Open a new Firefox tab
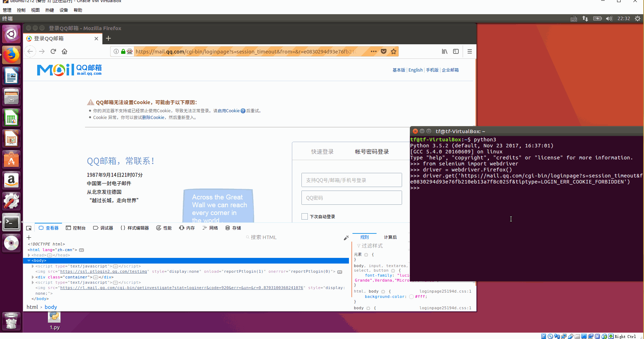 click(108, 38)
